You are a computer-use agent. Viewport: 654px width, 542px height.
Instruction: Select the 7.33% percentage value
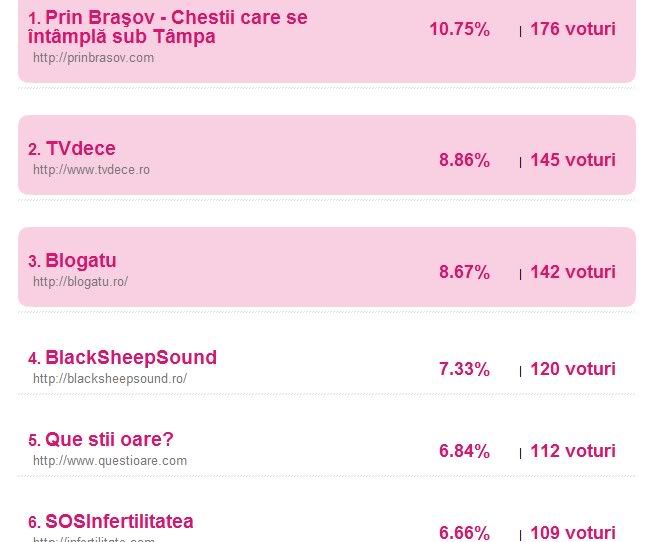coord(464,370)
